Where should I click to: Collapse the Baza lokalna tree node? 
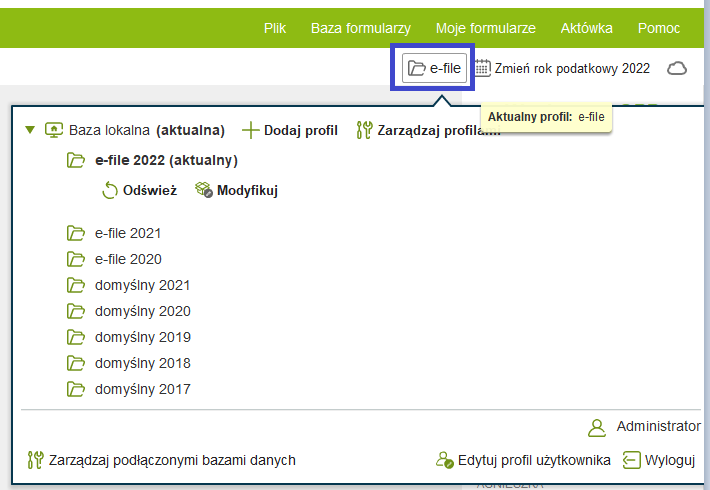coord(30,130)
